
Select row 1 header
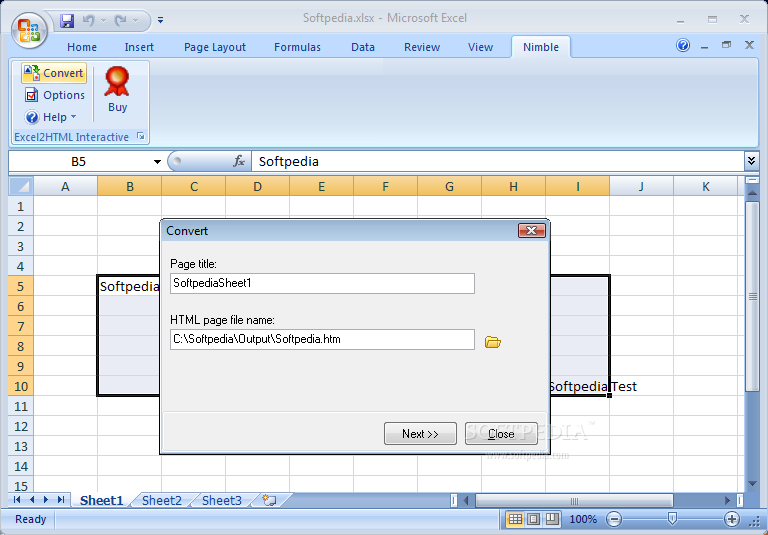pos(21,206)
